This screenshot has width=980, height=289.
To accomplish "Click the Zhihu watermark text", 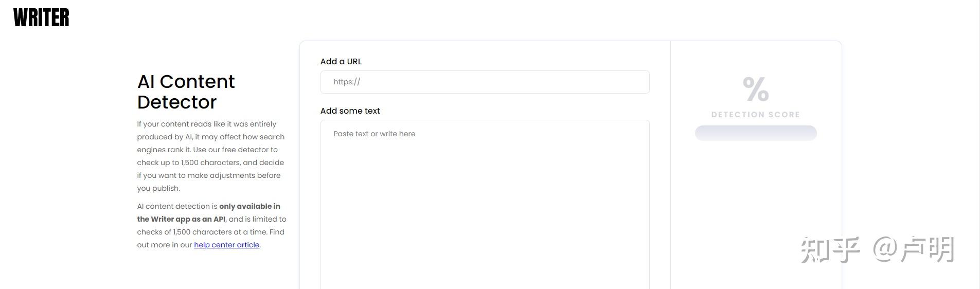I will 877,250.
